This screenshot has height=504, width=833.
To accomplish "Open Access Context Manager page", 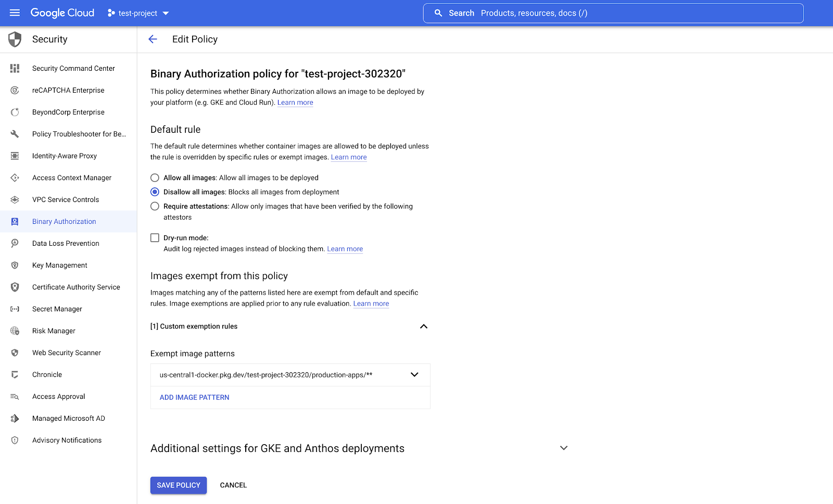I will click(x=72, y=178).
